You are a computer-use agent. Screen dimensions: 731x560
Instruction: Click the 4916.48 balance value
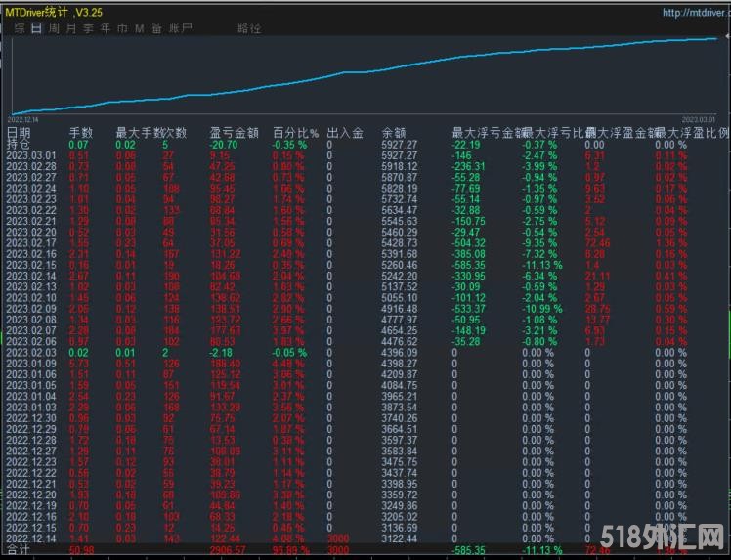pos(399,309)
